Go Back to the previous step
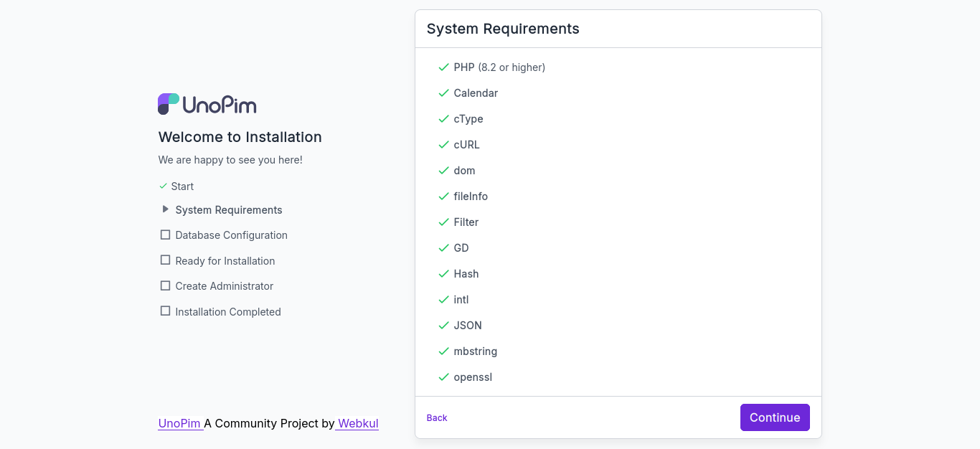The height and width of the screenshot is (449, 980). 437,418
